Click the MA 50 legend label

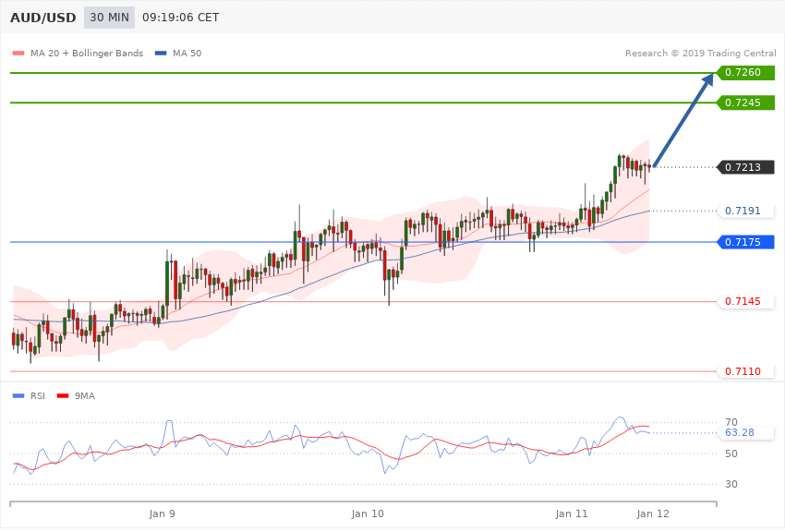[x=187, y=53]
